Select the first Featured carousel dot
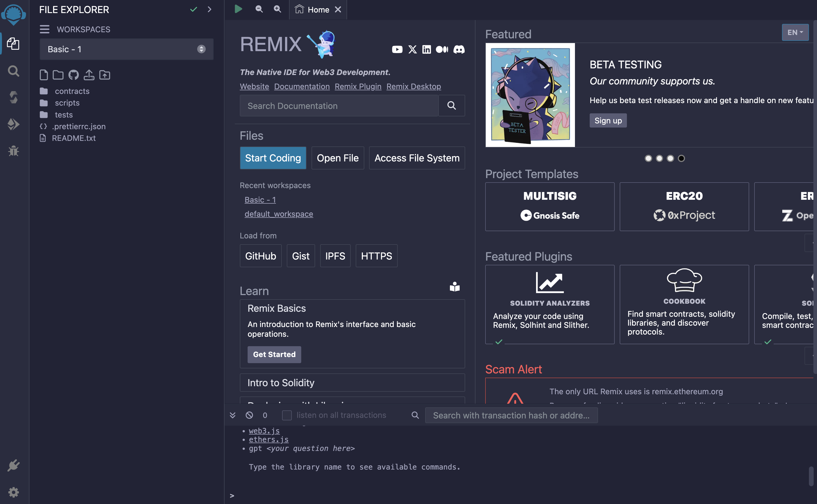Screen dimensions: 817x504 (648, 158)
